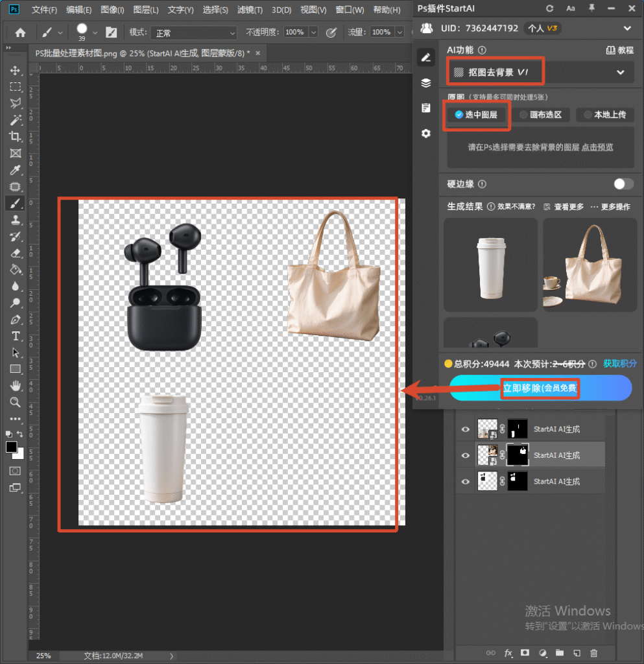
Task: Click the StartAI refresh icon
Action: pos(549,8)
